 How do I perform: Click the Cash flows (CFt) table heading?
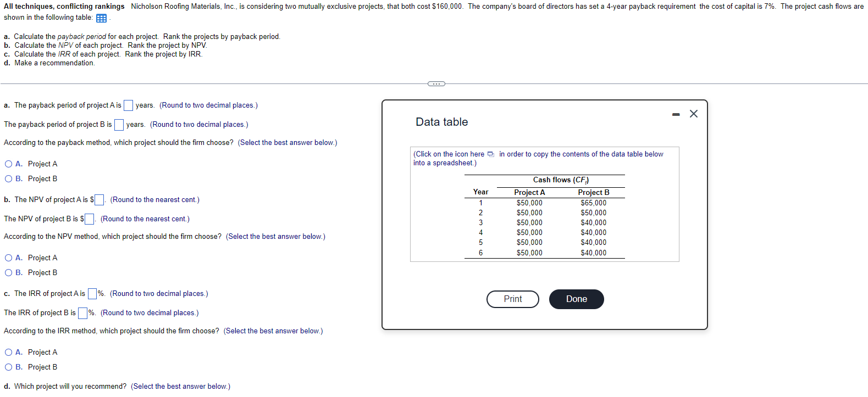point(561,180)
